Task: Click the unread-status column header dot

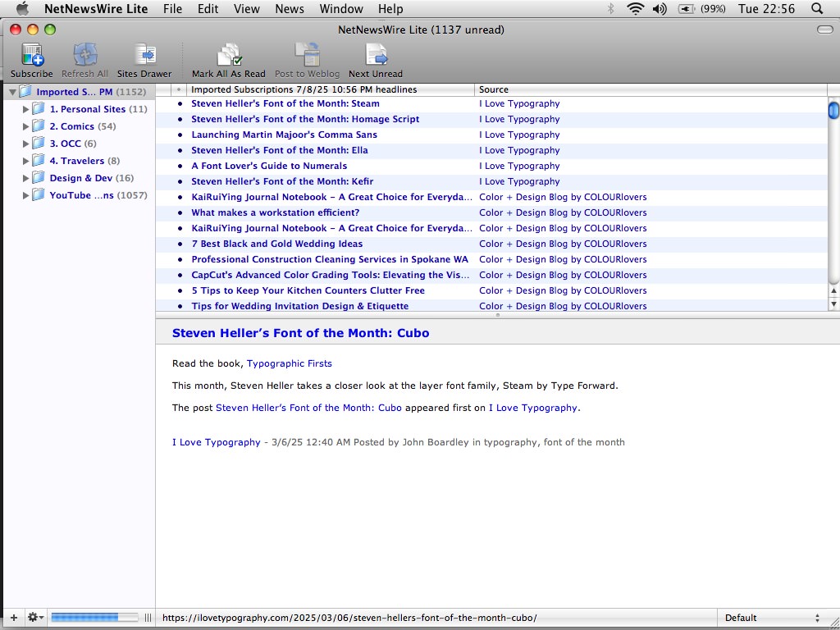Action: (x=178, y=89)
